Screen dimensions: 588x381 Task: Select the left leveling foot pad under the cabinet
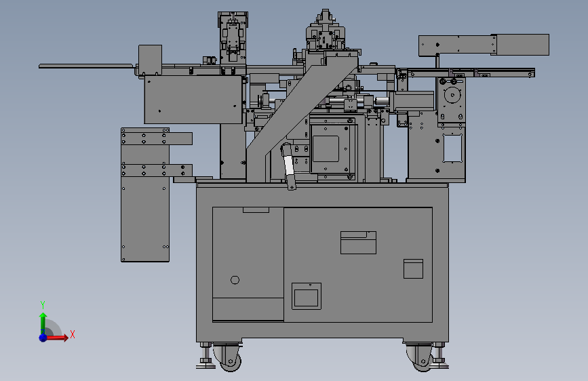(205, 365)
